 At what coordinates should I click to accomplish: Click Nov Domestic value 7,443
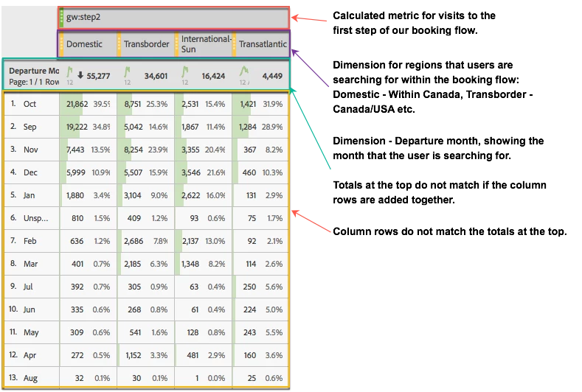75,150
